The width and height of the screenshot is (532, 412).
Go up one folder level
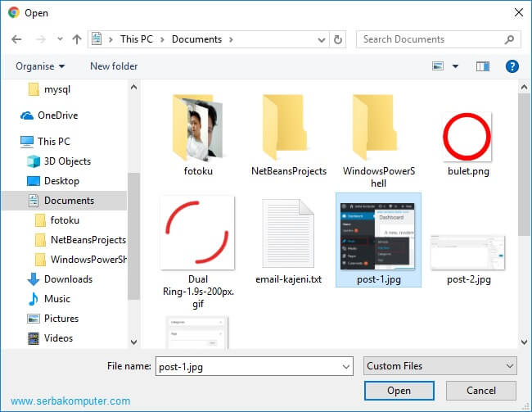[x=77, y=39]
